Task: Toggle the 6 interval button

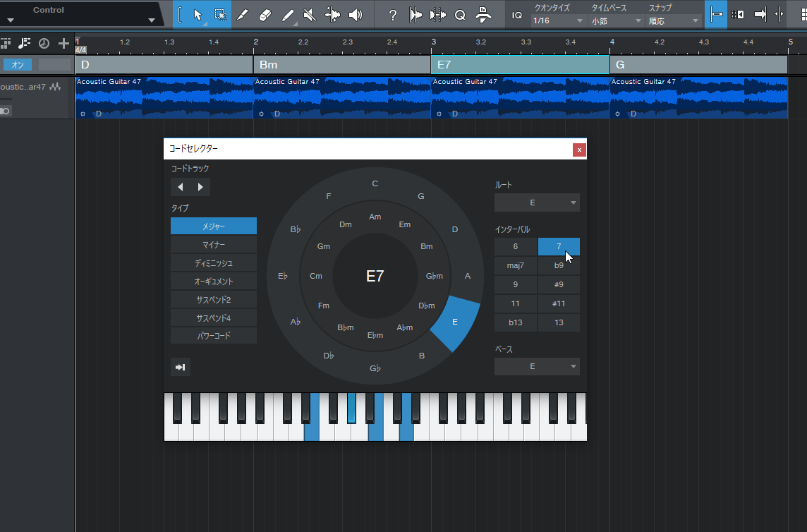Action: tap(516, 247)
